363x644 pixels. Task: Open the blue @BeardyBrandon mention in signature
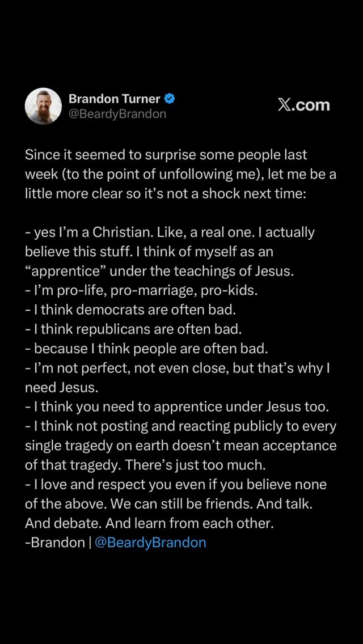[150, 543]
